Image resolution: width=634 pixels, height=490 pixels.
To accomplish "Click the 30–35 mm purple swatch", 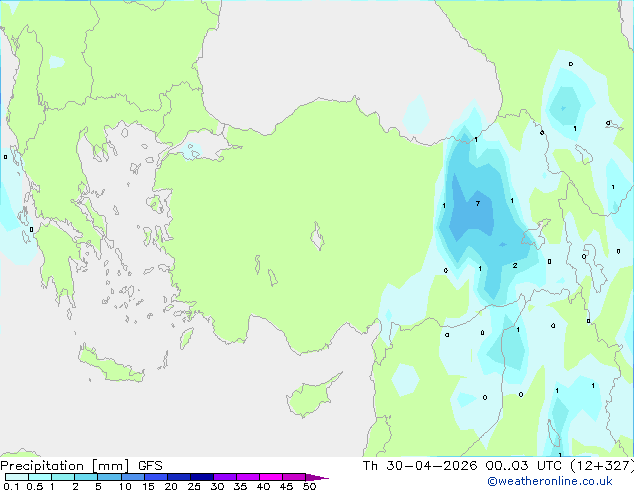I will pos(225,477).
